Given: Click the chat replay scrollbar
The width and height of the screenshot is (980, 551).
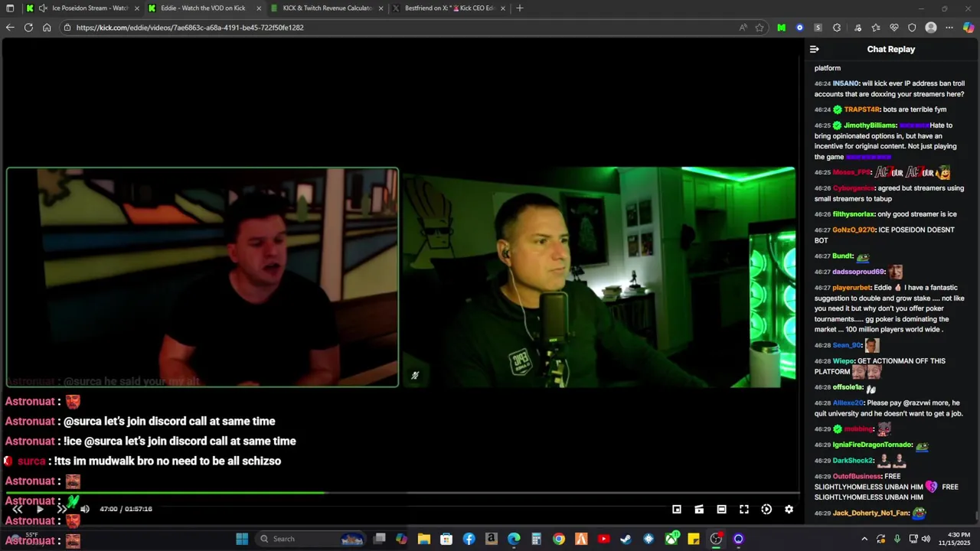Looking at the screenshot, I should tap(976, 517).
